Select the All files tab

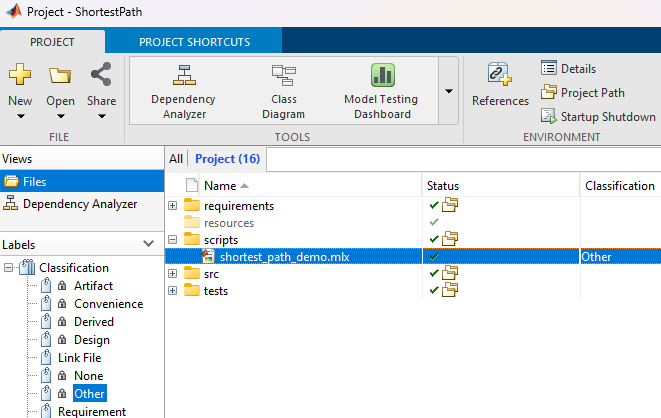coord(175,159)
